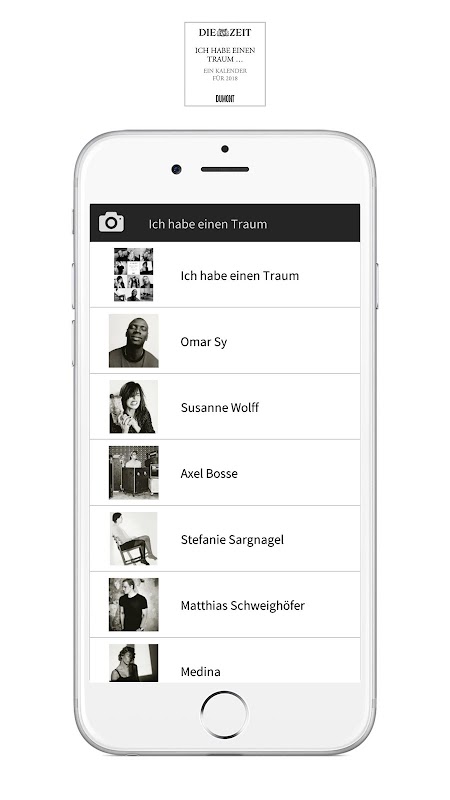
Task: Click the Die Zeit calendar cover image
Action: [x=225, y=64]
